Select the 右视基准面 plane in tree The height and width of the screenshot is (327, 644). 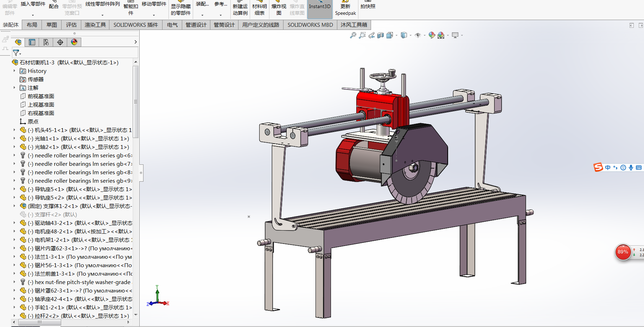[x=37, y=113]
